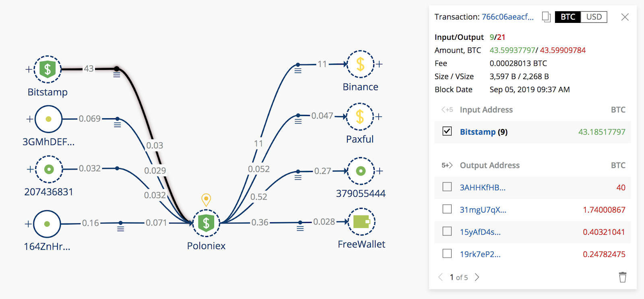Select the Paxful exchange node icon
Viewport: 644px width, 299px height.
[360, 117]
